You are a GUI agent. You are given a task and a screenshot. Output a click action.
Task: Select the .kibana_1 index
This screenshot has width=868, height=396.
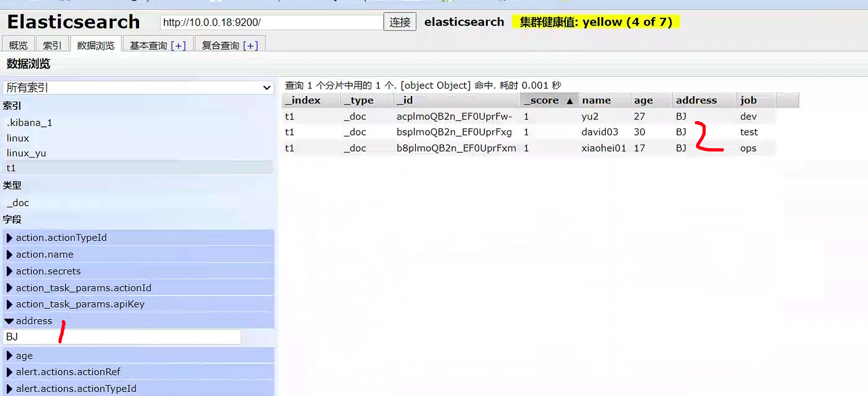coord(29,122)
